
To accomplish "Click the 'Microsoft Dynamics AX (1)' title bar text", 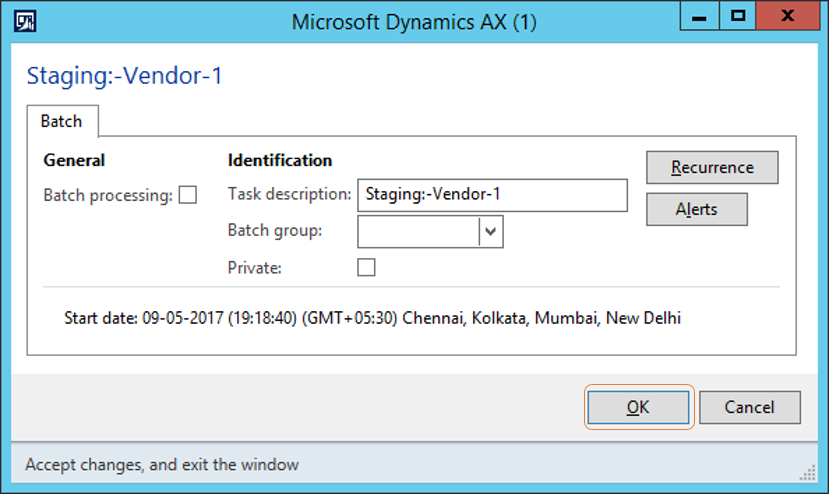I will click(x=414, y=22).
